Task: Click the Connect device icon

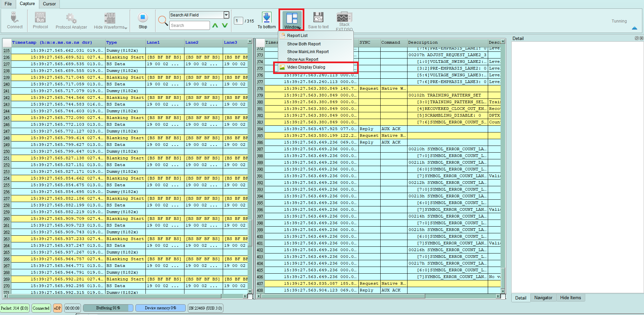Action: tap(14, 20)
